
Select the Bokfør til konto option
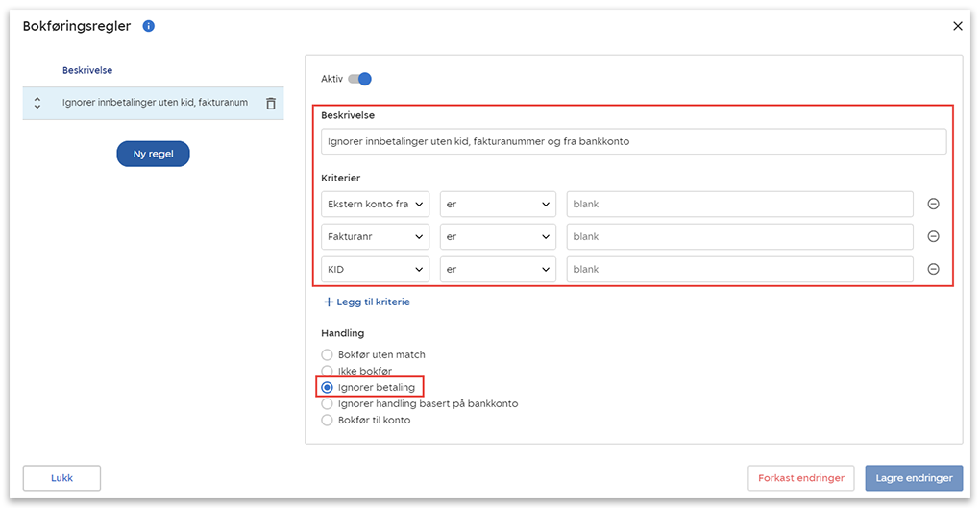pos(328,420)
